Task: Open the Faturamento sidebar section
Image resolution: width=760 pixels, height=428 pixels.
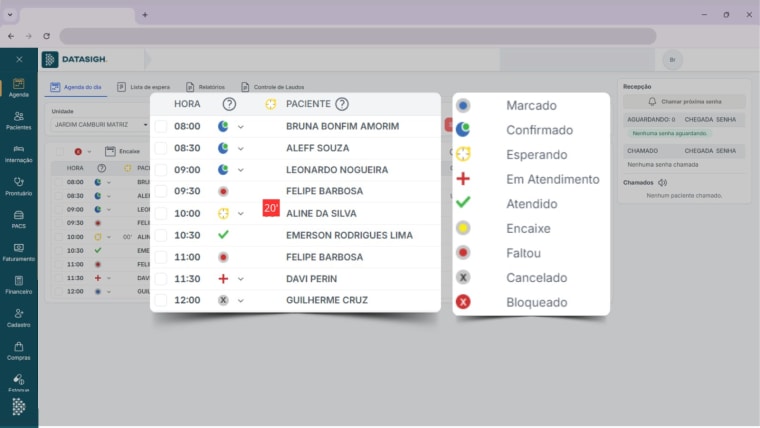Action: point(18,253)
